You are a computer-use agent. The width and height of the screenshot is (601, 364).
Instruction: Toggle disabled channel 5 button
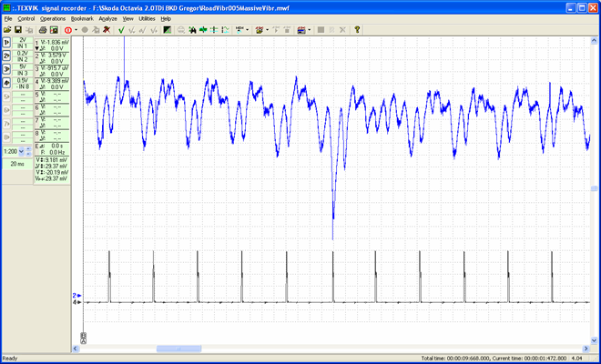[6, 97]
